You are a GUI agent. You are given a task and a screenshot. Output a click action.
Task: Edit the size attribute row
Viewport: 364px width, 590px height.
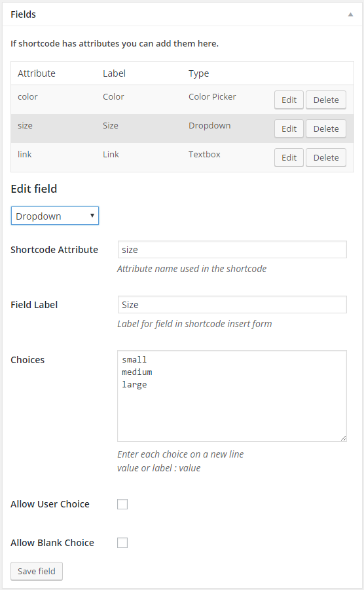click(x=289, y=128)
